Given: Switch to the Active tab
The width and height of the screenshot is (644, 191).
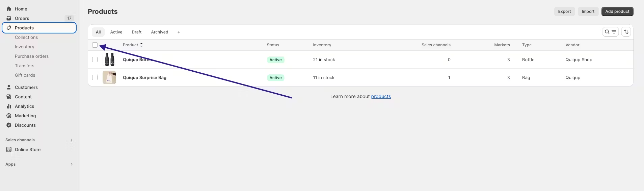Looking at the screenshot, I should [116, 32].
